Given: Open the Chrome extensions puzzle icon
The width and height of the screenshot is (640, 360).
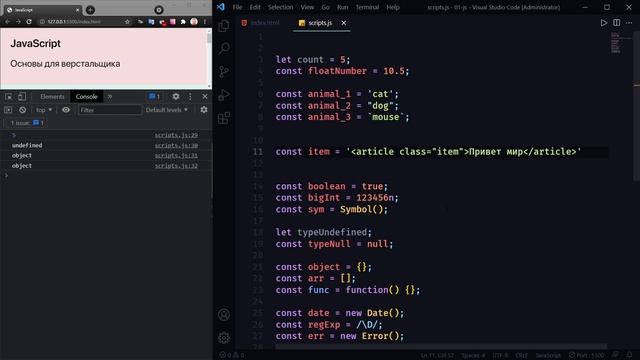Looking at the screenshot, I should coord(183,22).
